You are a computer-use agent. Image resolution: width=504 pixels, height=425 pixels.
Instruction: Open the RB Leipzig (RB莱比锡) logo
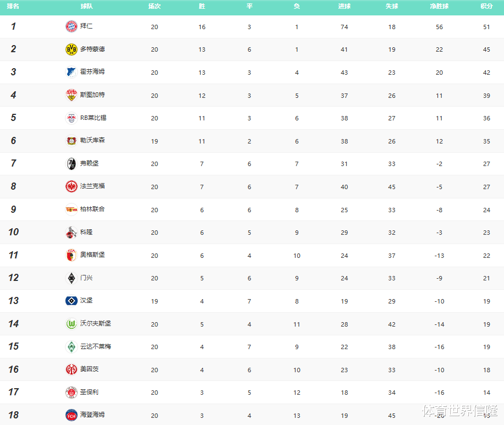tap(71, 118)
